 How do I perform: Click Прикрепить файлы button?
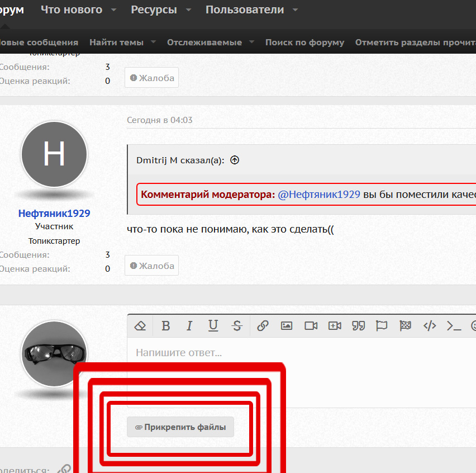click(180, 427)
